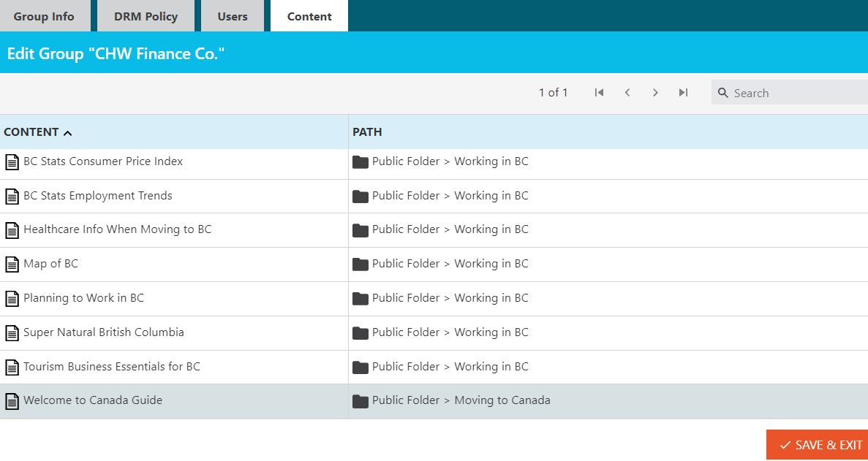The height and width of the screenshot is (461, 868).
Task: Open the Group Info tab
Action: 45,16
